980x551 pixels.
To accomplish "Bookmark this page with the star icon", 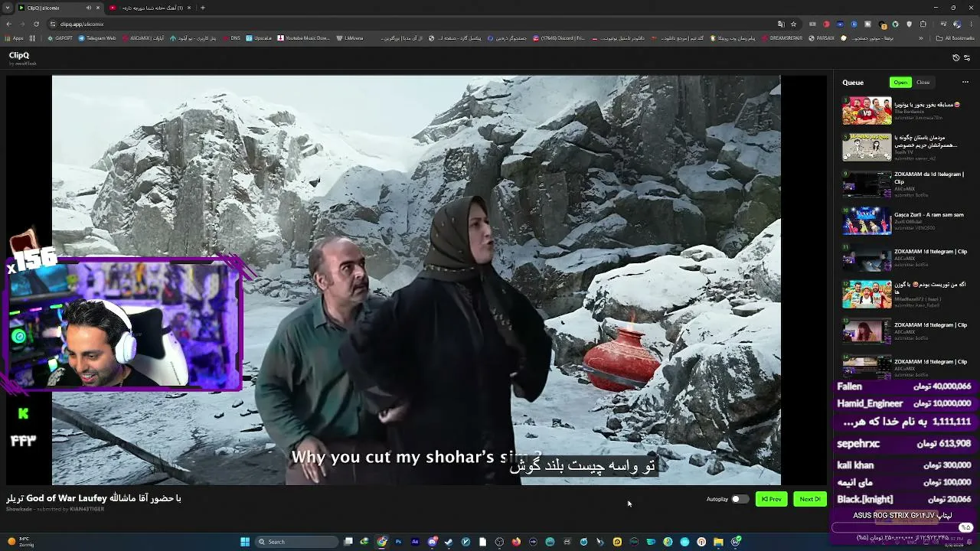I will [x=793, y=24].
